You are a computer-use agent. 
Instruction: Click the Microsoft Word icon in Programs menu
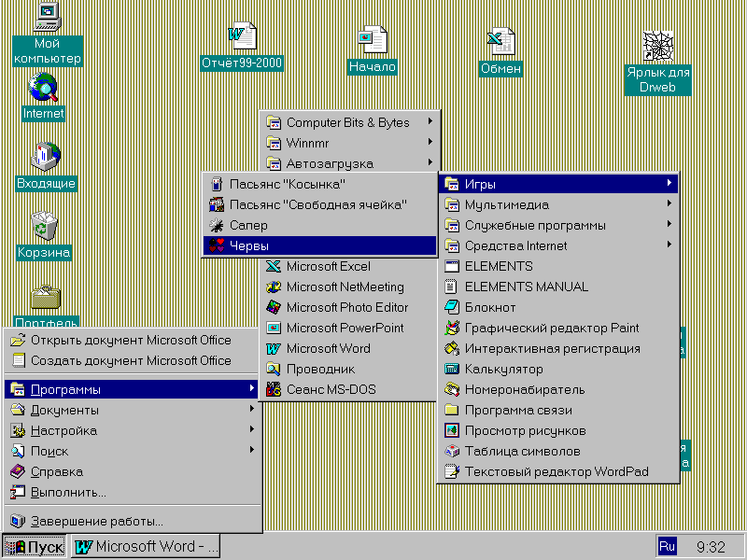pos(274,348)
